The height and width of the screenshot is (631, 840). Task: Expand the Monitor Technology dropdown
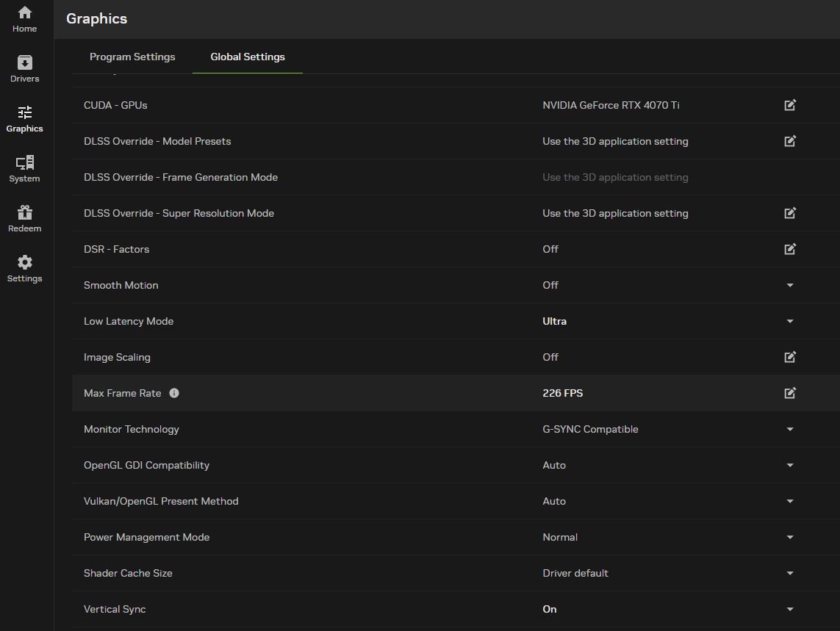(790, 429)
